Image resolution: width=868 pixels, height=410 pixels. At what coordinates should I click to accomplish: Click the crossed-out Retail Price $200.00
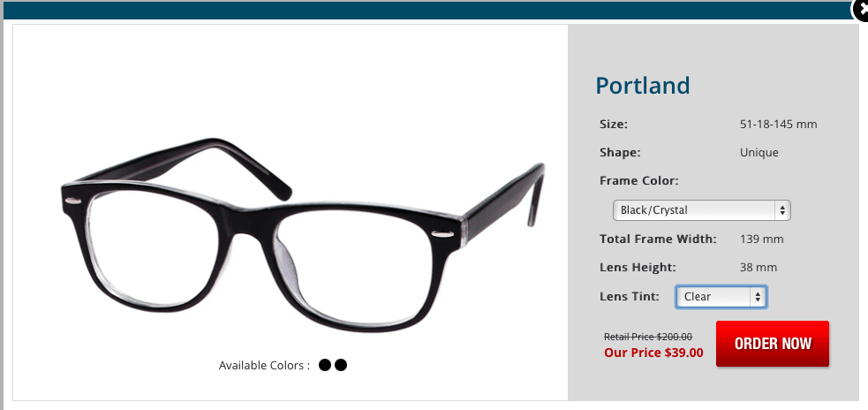(647, 337)
